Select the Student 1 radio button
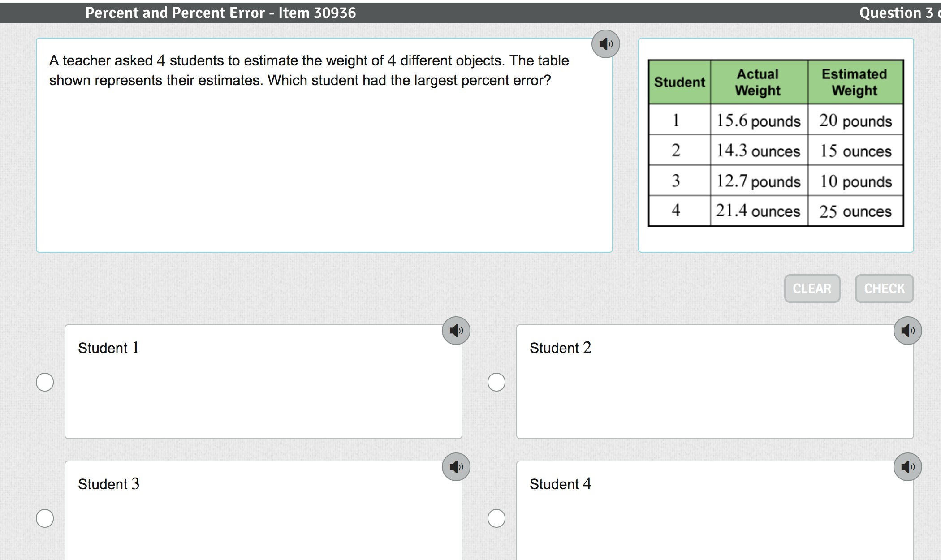 pos(45,382)
